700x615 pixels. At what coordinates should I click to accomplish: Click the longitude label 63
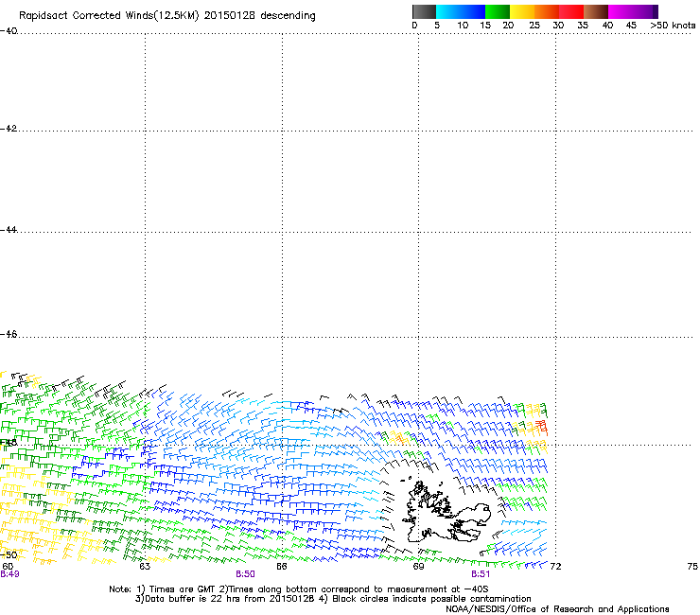coord(145,567)
